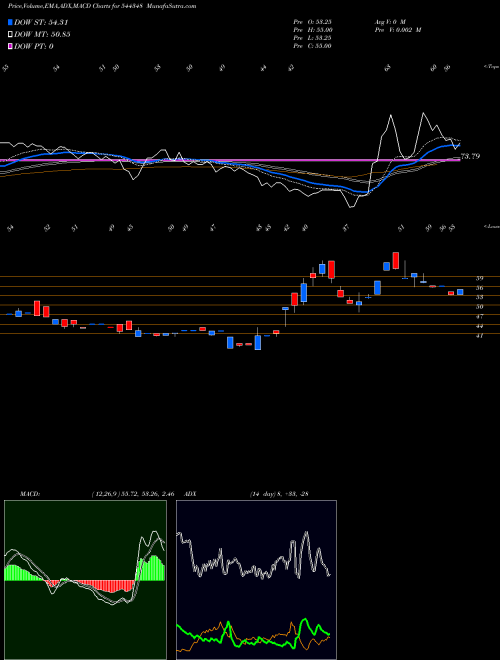Open the MACD histogram chart panel
Image resolution: width=500 pixels, height=660 pixels.
85,580
